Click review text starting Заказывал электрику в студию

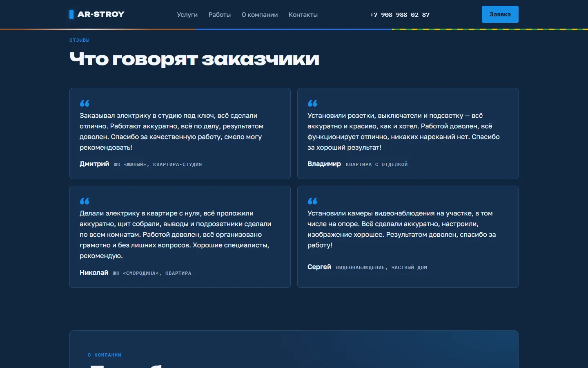tap(171, 131)
